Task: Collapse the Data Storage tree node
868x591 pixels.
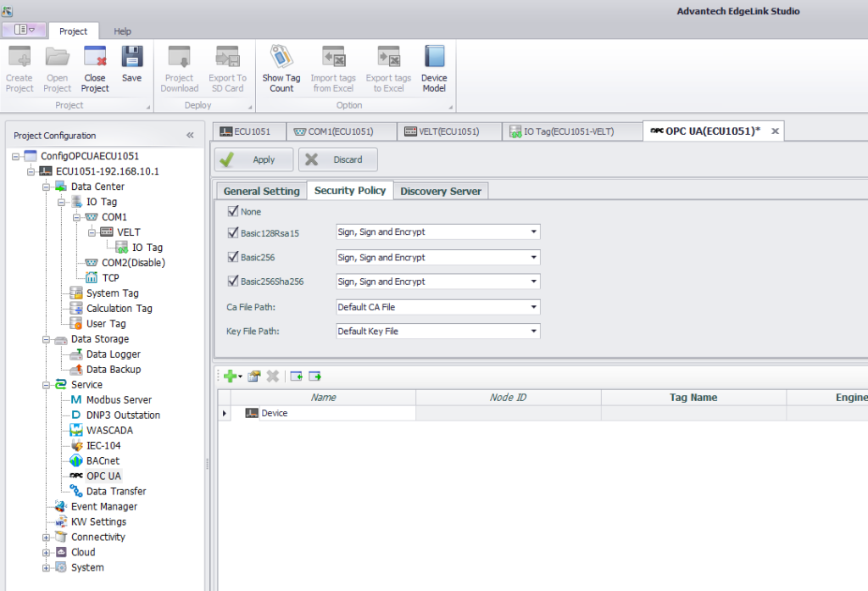Action: point(47,339)
